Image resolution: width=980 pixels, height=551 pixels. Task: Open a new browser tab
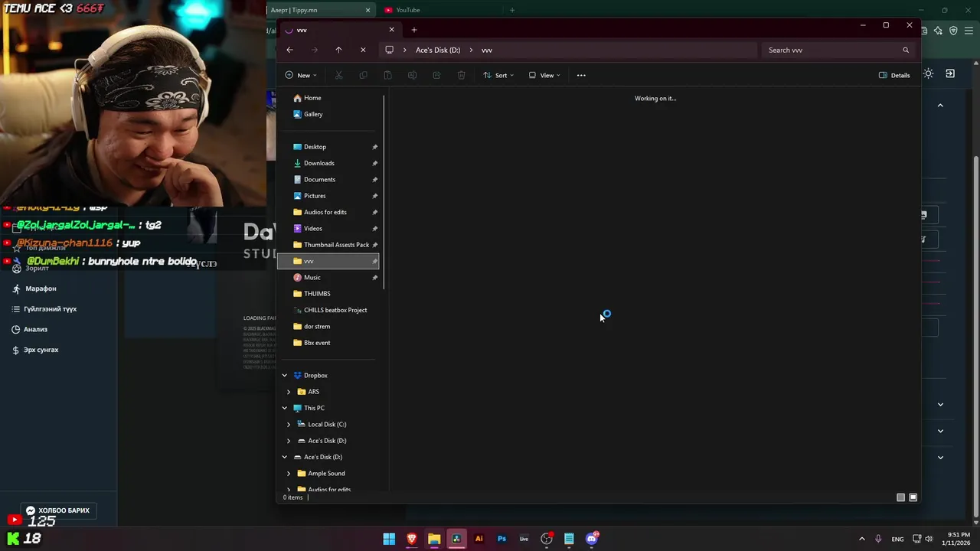pos(512,10)
